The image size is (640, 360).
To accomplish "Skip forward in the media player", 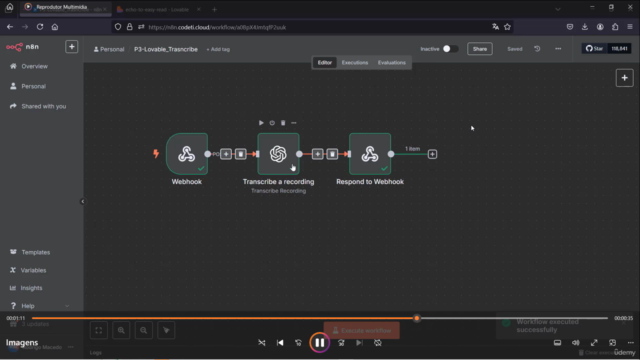I will [x=341, y=343].
